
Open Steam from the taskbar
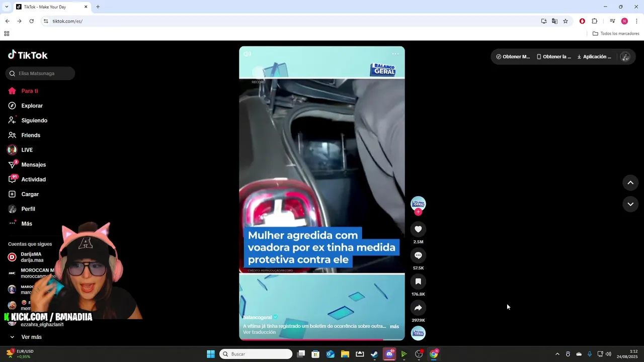374,354
